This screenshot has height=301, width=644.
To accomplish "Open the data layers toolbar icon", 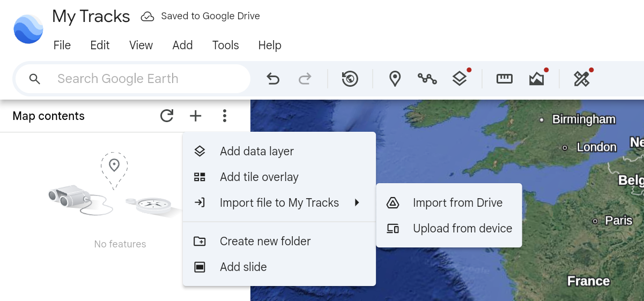I will coord(460,79).
